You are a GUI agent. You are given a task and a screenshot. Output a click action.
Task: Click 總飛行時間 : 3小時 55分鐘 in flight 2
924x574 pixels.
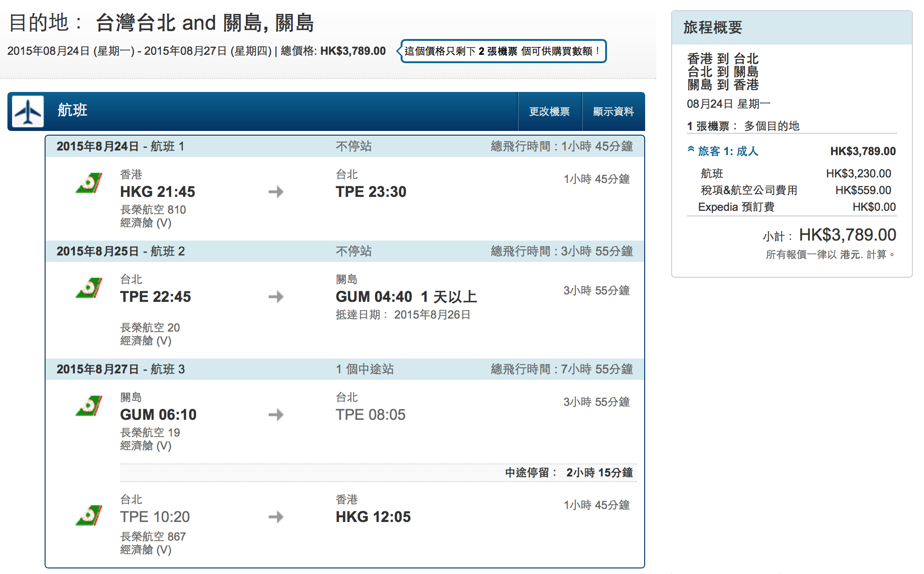point(562,251)
